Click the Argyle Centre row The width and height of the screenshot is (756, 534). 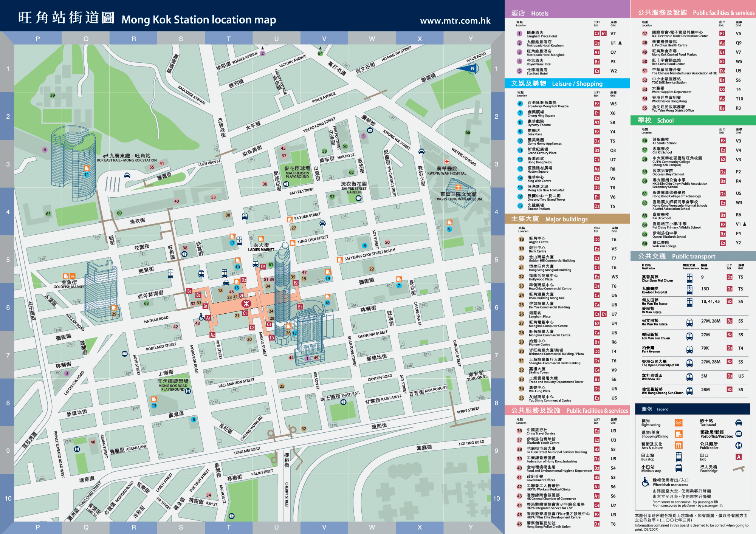click(x=567, y=240)
